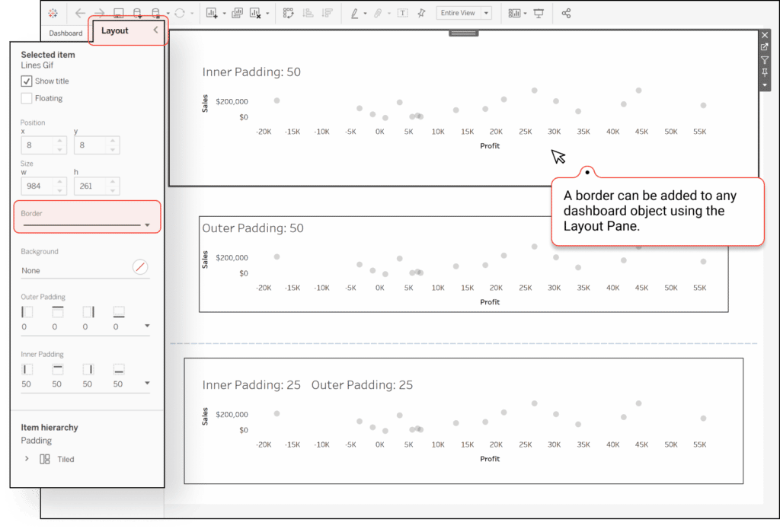Image resolution: width=780 pixels, height=532 pixels.
Task: Decrease the height with the down stepper
Action: click(x=113, y=190)
